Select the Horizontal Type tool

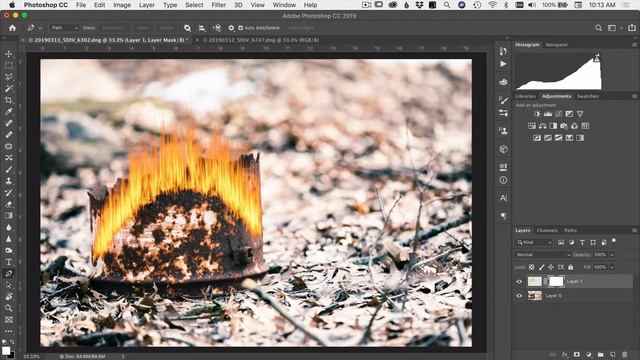[9, 262]
